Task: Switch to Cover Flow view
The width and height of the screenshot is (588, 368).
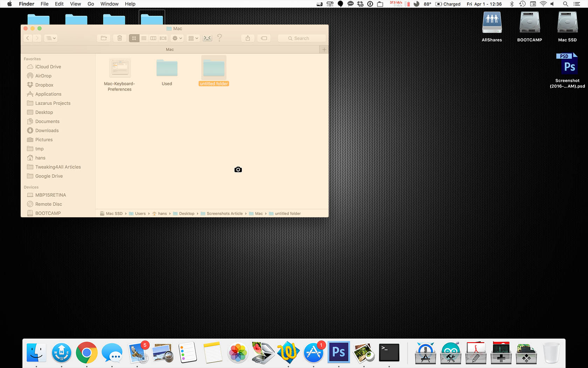Action: pyautogui.click(x=163, y=38)
